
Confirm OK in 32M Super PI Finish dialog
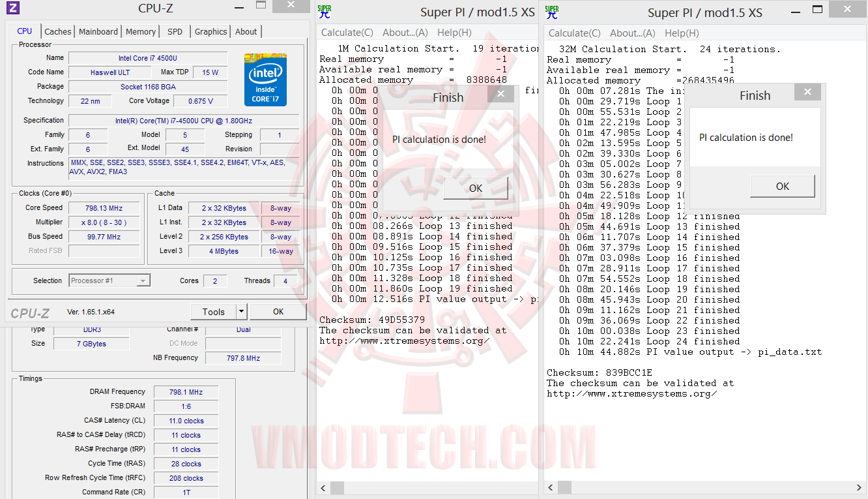[x=783, y=187]
